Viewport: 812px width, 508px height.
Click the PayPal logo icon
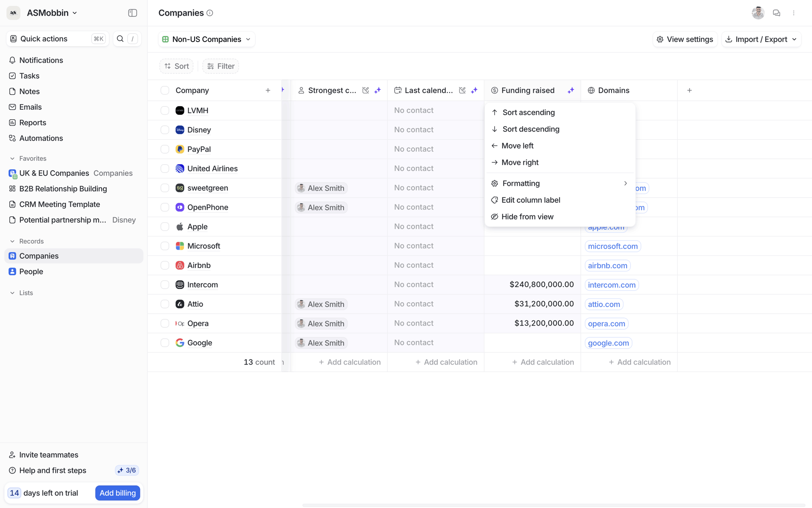(180, 149)
